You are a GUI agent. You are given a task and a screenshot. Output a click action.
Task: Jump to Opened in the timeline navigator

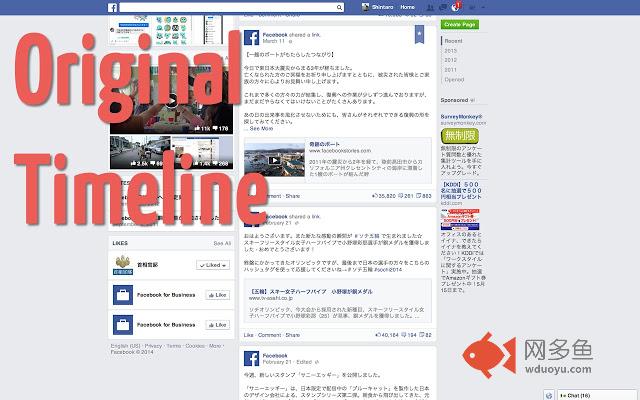coord(454,80)
